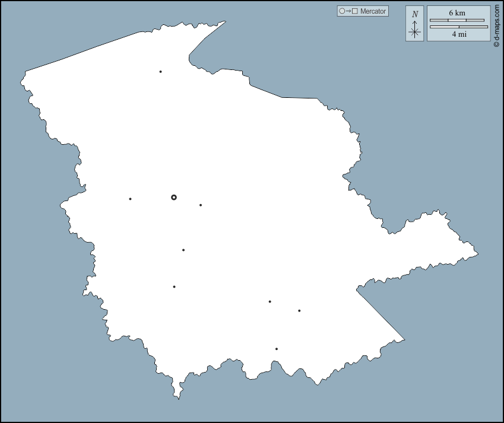Open the d-maps.com copyright link
Viewport: 504px width, 423px height.
point(496,24)
